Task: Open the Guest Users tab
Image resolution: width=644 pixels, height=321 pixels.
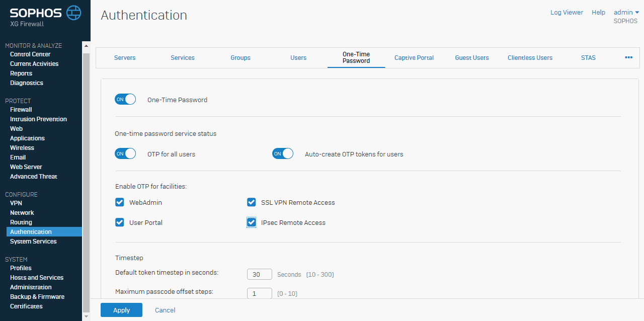Action: pos(472,58)
